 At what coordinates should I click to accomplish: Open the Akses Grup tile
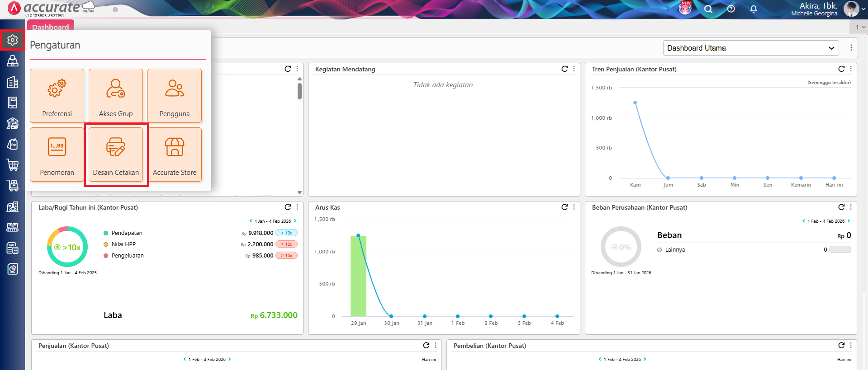116,96
